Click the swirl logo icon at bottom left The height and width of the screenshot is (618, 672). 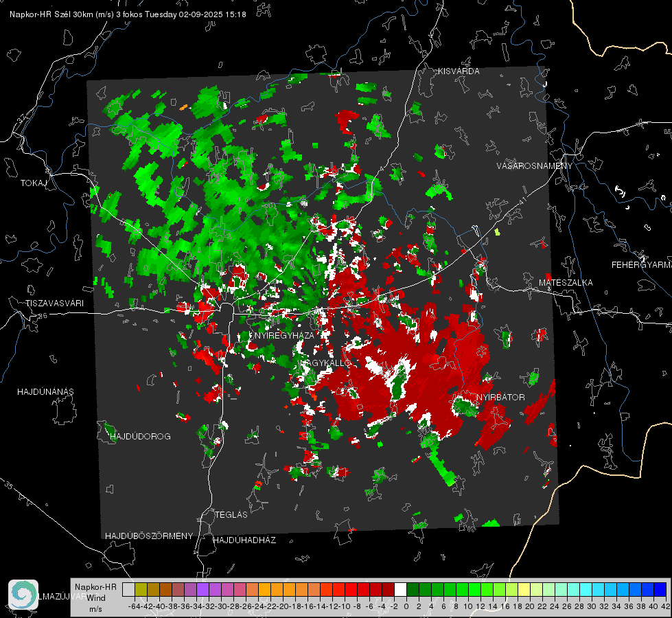(23, 595)
